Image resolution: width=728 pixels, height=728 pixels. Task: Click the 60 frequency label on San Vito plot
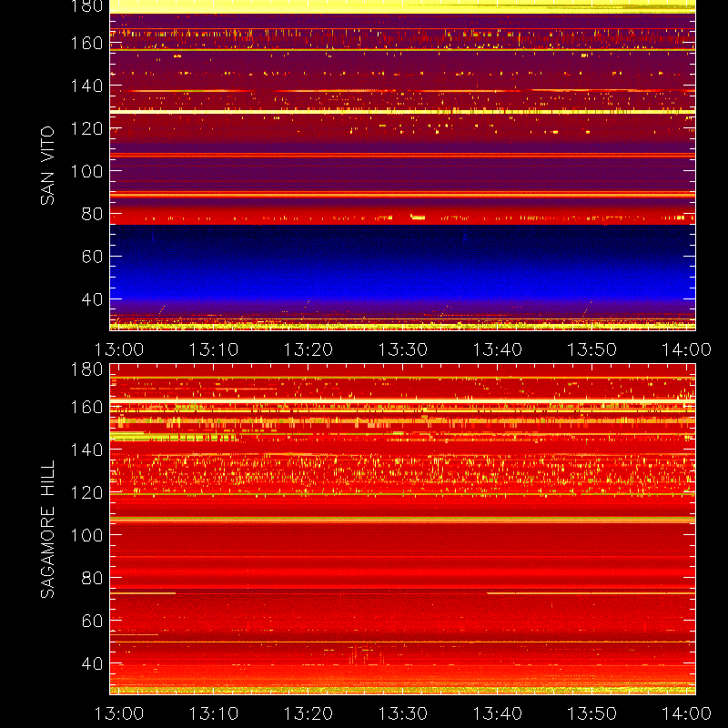tap(93, 257)
